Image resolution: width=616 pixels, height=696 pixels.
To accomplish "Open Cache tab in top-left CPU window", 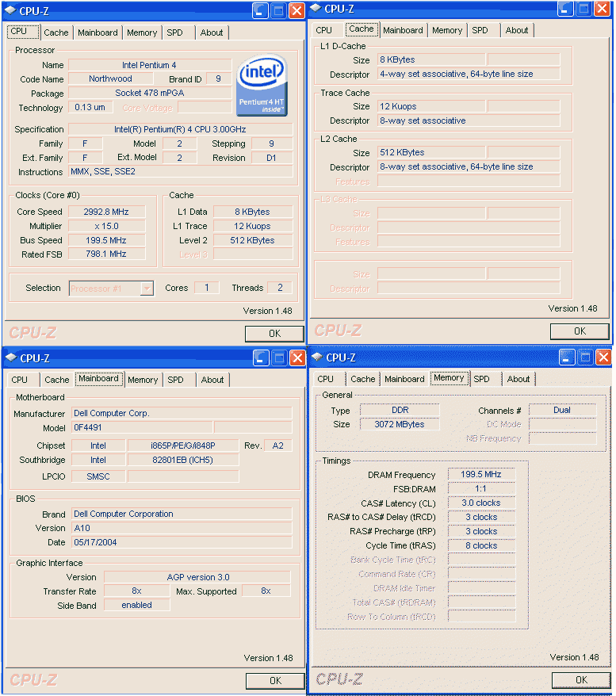I will (56, 33).
